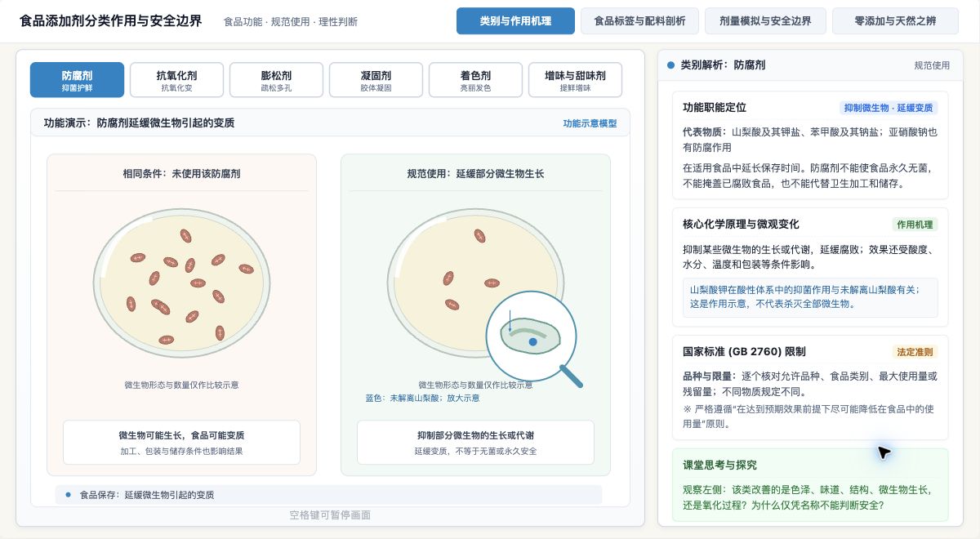Click the 功能职能定位 card heading

click(715, 107)
